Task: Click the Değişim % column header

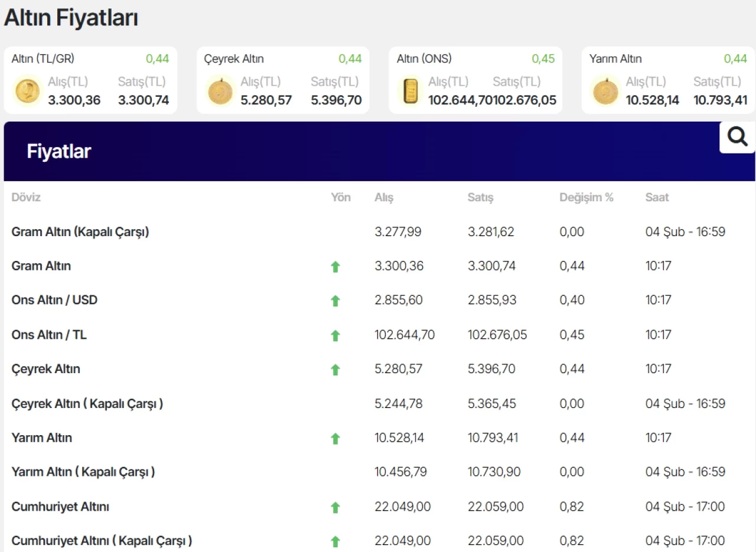Action: pos(586,198)
